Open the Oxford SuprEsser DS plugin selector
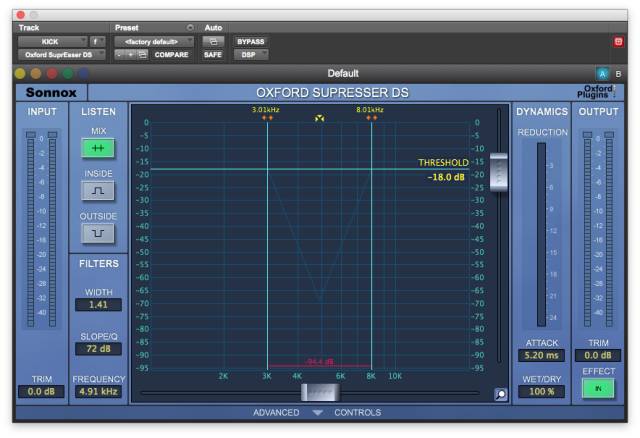The height and width of the screenshot is (438, 640). 61,55
